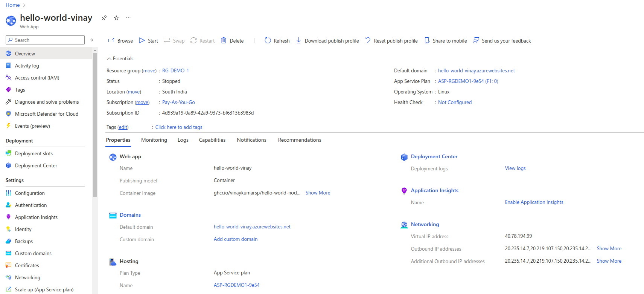Open Scale up (App Service plan)
Screen dimensions: 644x294
[46, 289]
